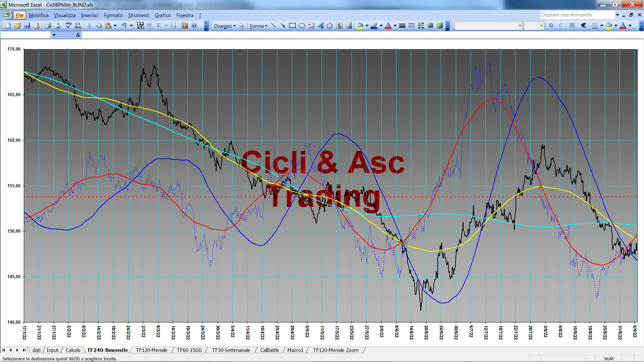This screenshot has height=362, width=644.
Task: Select the Rectangle drawing tool
Action: click(x=292, y=25)
